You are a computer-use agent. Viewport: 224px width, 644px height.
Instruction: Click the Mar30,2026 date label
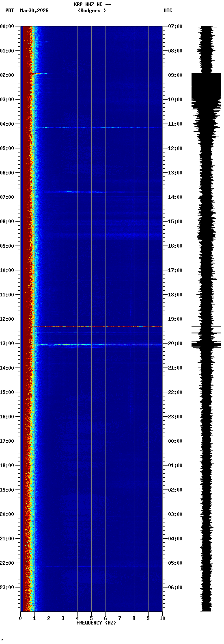tap(34, 11)
